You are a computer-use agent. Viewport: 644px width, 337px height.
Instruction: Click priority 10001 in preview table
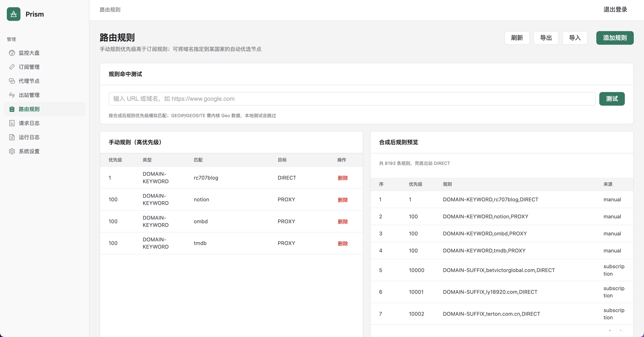[416, 292]
